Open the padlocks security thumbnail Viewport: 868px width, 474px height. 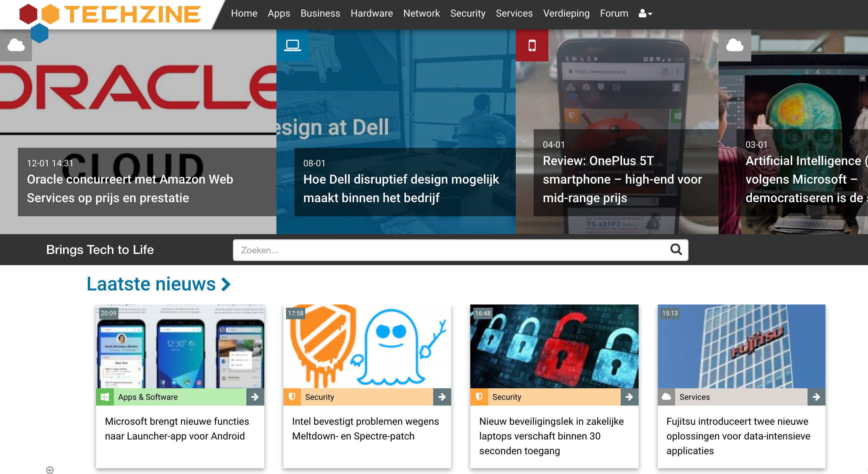coord(554,346)
